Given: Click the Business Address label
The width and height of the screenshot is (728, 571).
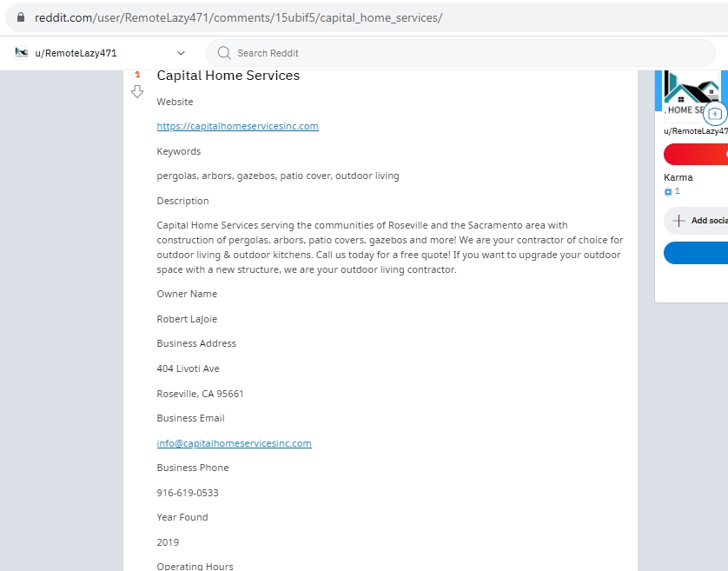Looking at the screenshot, I should click(x=196, y=343).
